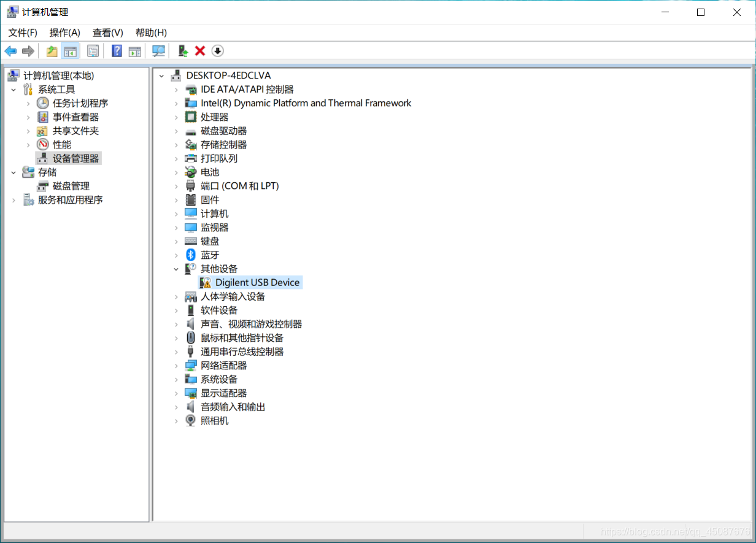Select 计算机管理(本地) root item
This screenshot has width=756, height=543.
[59, 75]
